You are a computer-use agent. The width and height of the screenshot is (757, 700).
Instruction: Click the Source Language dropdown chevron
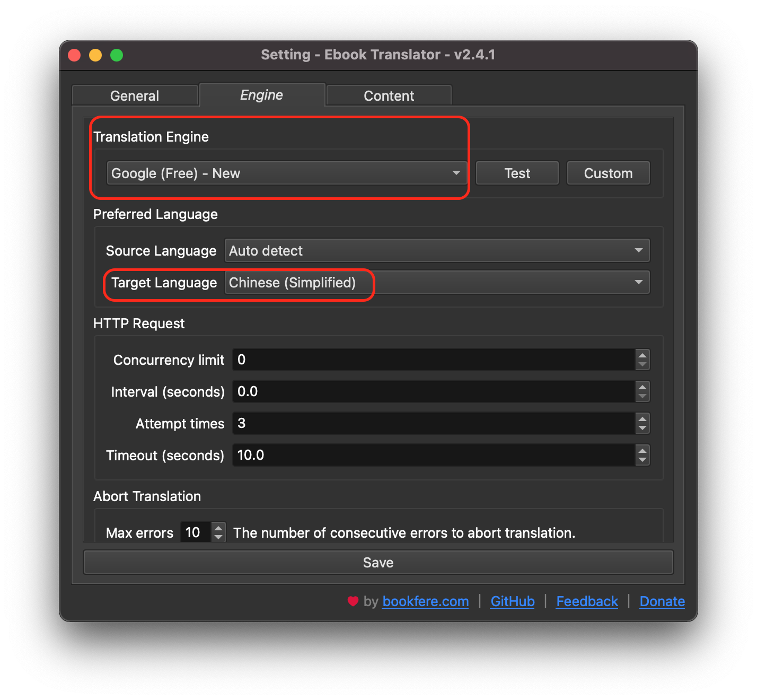[638, 250]
